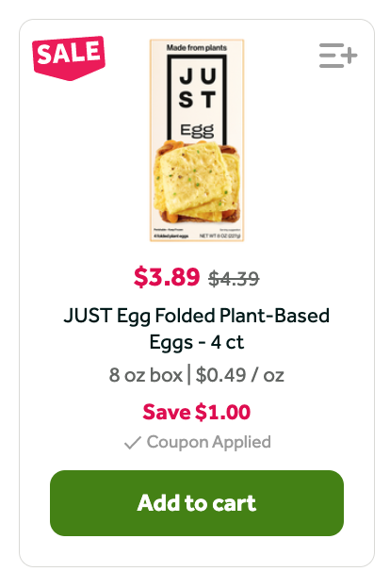Click the 8 oz box size text

pyautogui.click(x=145, y=375)
